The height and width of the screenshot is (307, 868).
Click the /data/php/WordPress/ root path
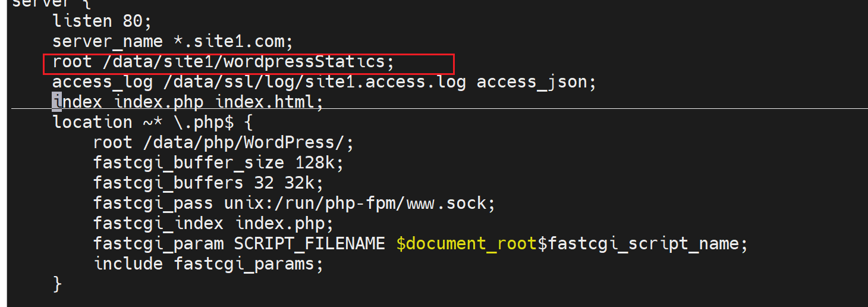[249, 143]
